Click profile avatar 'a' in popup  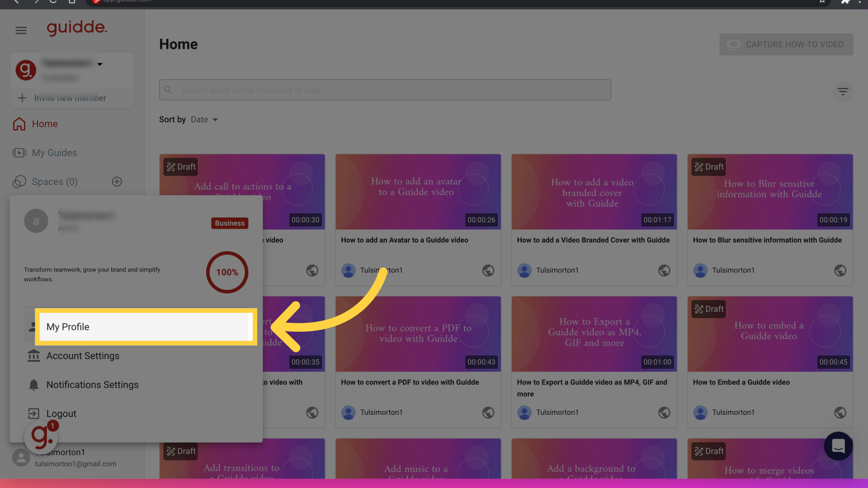(36, 221)
